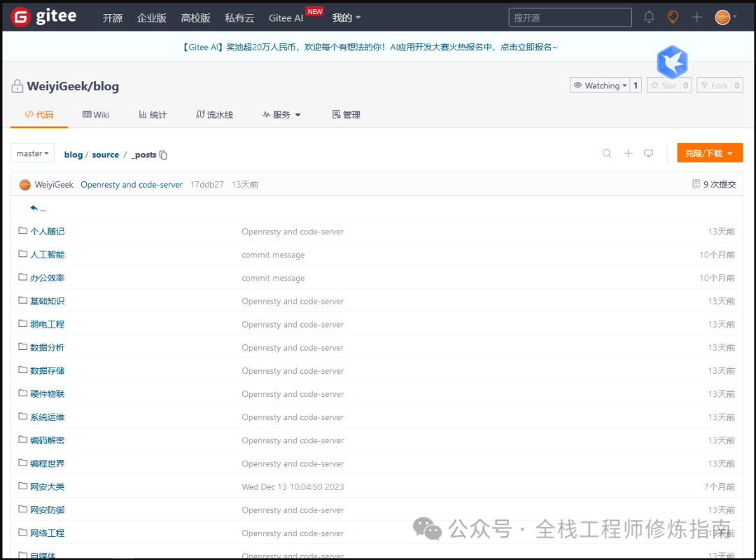This screenshot has width=756, height=560.
Task: Click the back arrow to parent directory
Action: (x=34, y=209)
